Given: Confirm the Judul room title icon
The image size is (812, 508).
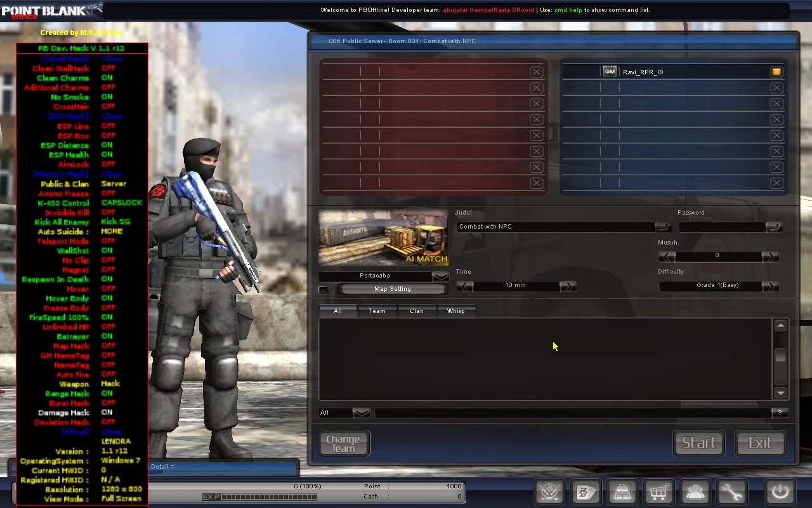Looking at the screenshot, I should [x=662, y=227].
